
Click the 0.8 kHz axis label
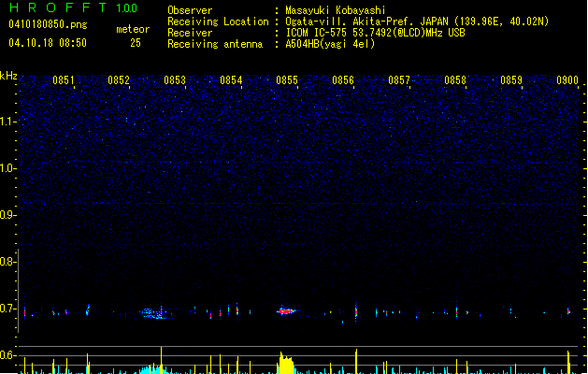[7, 262]
